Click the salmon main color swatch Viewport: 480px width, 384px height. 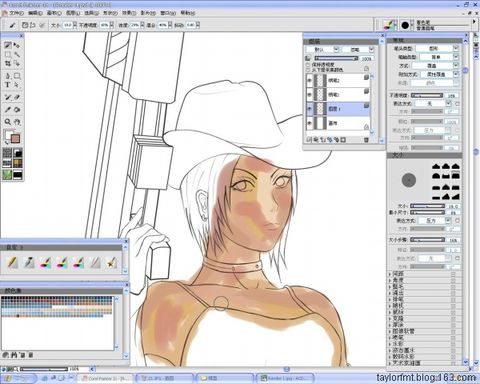click(15, 139)
